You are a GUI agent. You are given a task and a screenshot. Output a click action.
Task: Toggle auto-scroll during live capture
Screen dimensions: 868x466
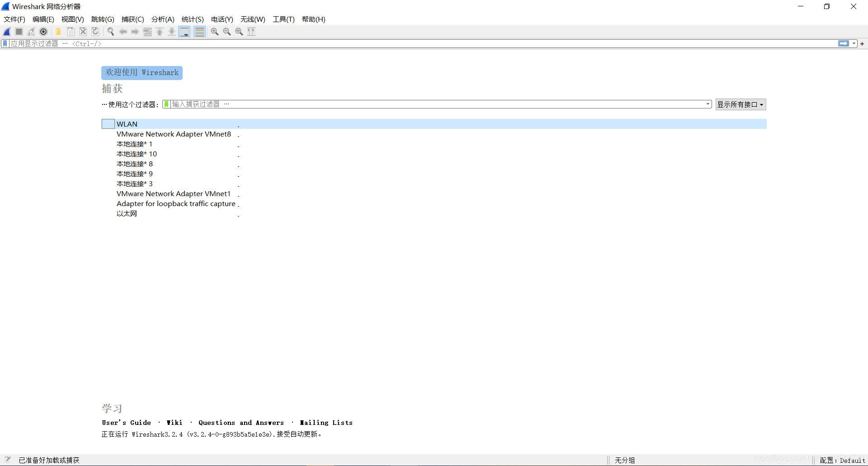click(x=184, y=32)
